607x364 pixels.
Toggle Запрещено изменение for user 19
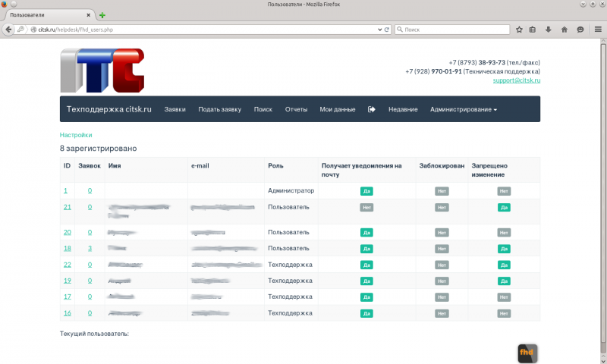point(504,281)
